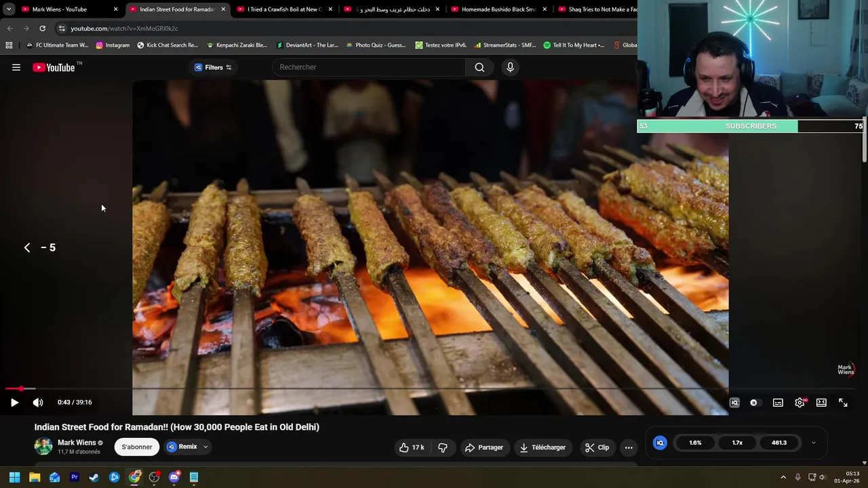Open the DeviantArt bookmark
Image resolution: width=868 pixels, height=488 pixels.
pos(307,45)
